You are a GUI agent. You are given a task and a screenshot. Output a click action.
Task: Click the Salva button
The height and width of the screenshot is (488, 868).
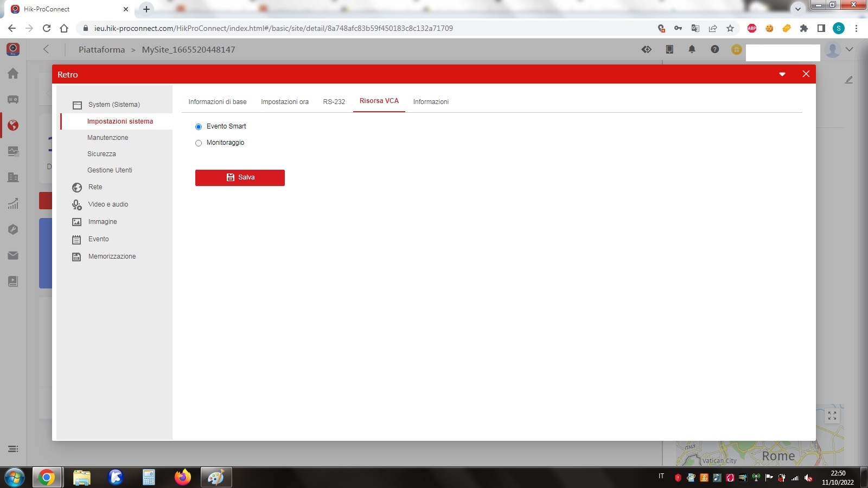pyautogui.click(x=240, y=178)
